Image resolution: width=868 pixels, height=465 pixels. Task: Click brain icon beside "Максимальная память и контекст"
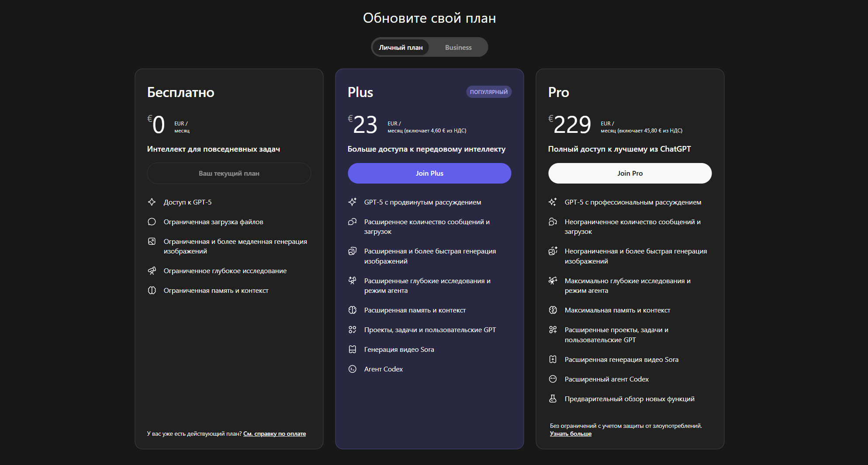point(553,310)
